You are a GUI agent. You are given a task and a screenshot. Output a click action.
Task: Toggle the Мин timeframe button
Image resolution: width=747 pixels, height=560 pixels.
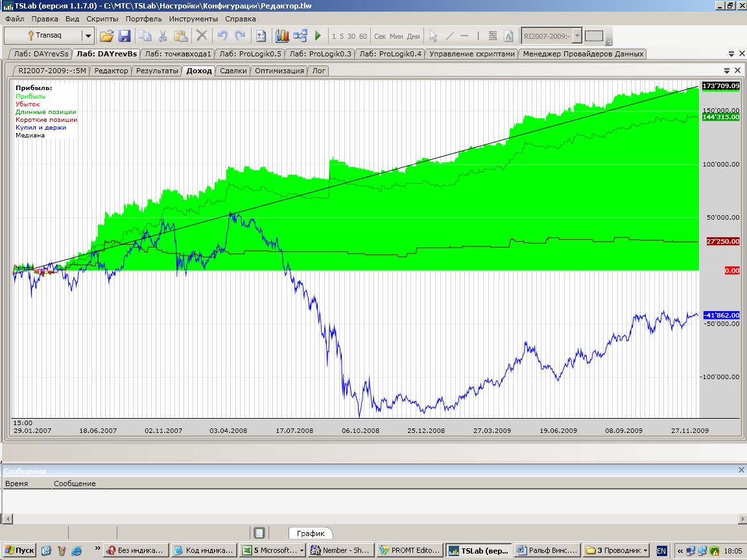[396, 36]
